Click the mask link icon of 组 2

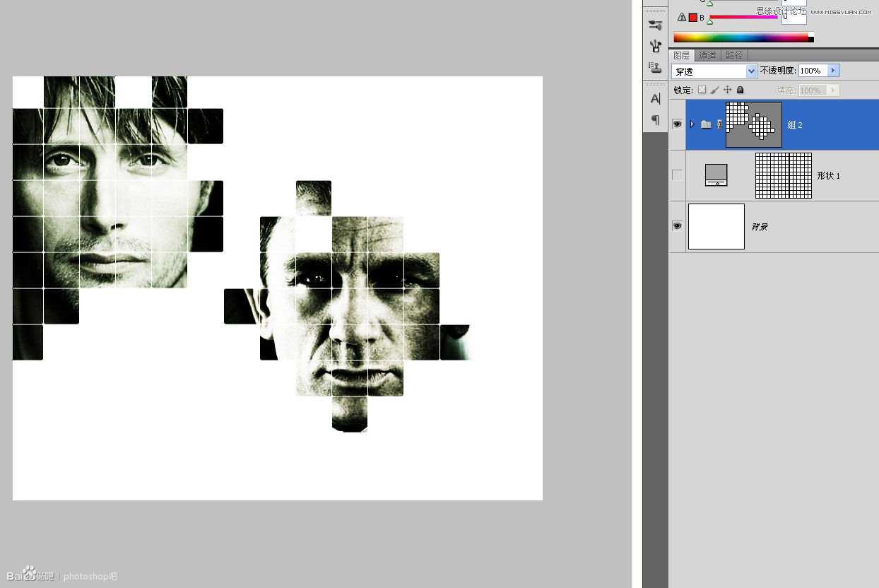pyautogui.click(x=720, y=124)
